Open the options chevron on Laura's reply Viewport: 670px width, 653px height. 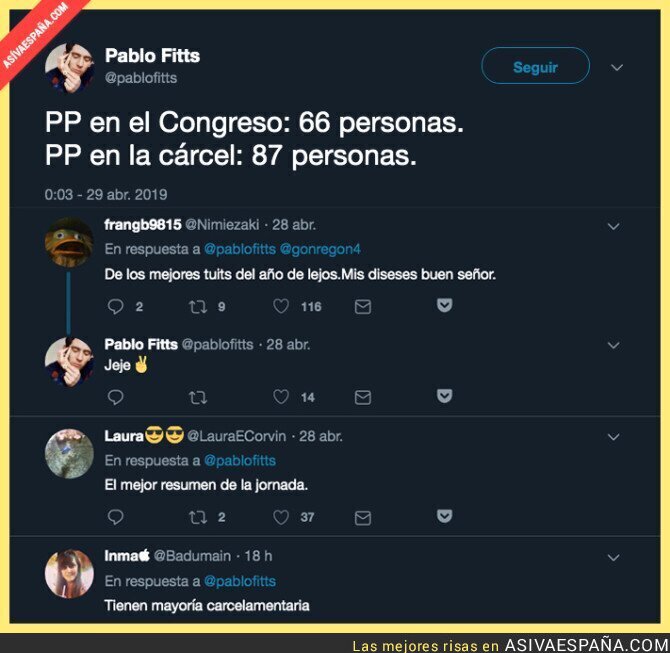614,437
